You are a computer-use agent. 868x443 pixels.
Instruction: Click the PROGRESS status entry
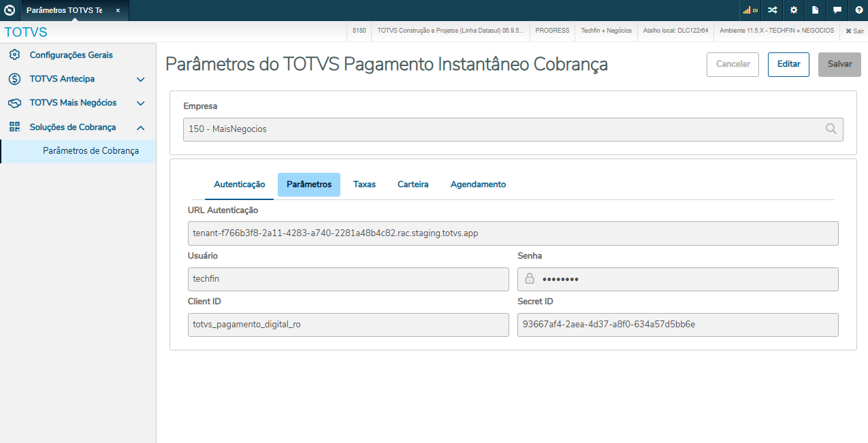[552, 31]
